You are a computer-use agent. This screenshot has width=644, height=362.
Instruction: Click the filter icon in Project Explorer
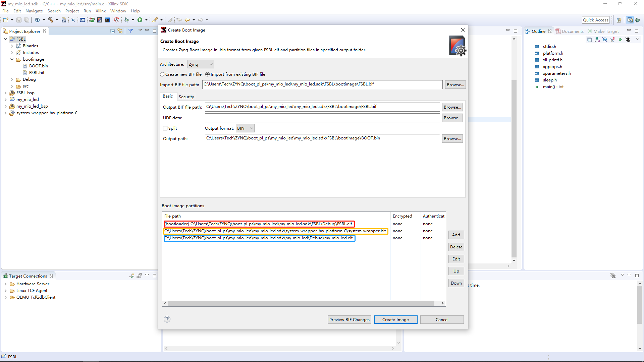[130, 31]
